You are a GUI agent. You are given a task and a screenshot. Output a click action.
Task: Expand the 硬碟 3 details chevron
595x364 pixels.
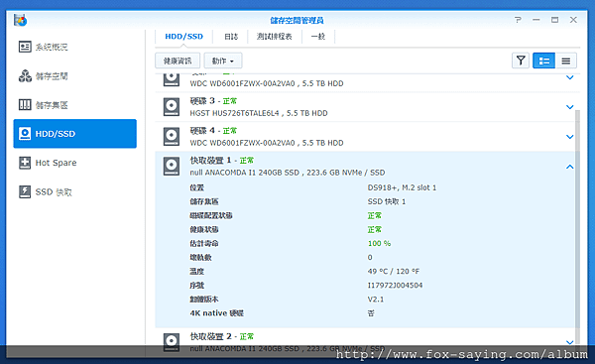click(x=569, y=107)
